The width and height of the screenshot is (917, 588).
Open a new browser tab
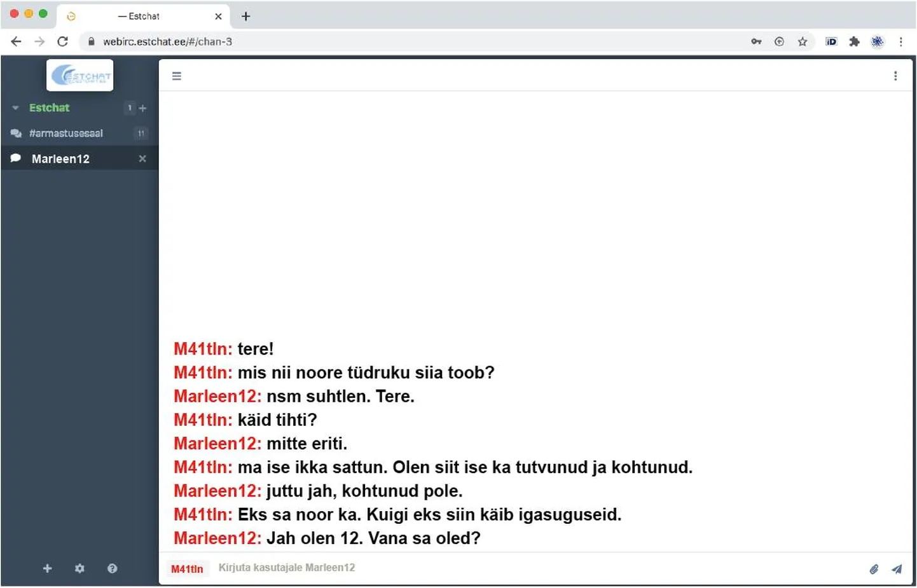click(x=246, y=17)
